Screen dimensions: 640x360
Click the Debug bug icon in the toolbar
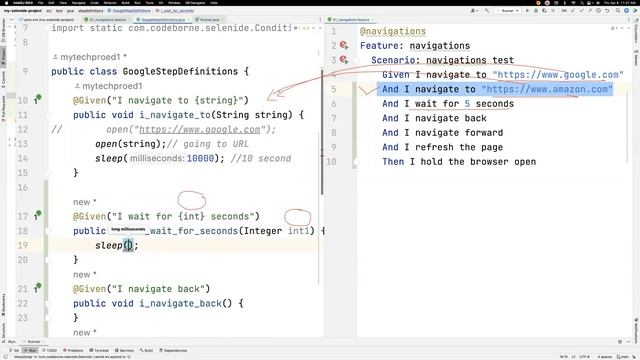click(536, 11)
